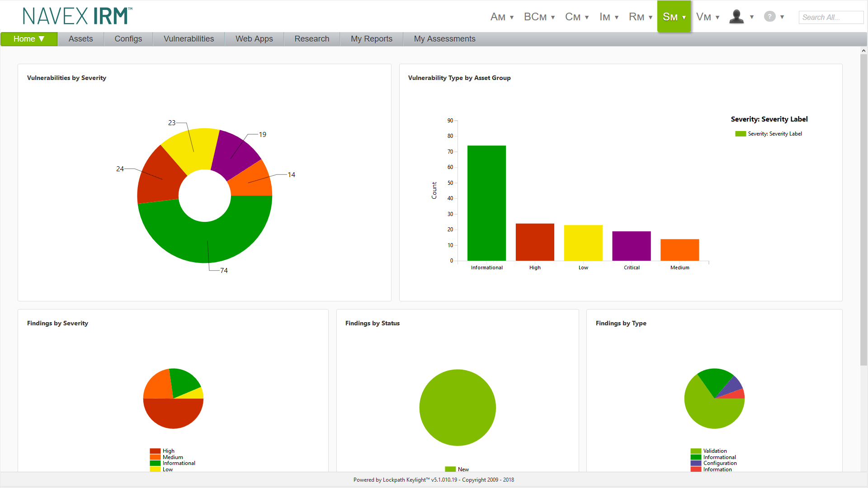This screenshot has height=488, width=868.
Task: Click the Search All input field
Action: pos(830,17)
